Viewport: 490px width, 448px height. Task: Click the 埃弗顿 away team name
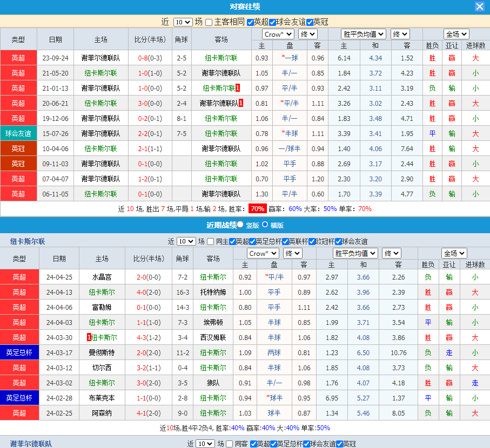coord(213,322)
